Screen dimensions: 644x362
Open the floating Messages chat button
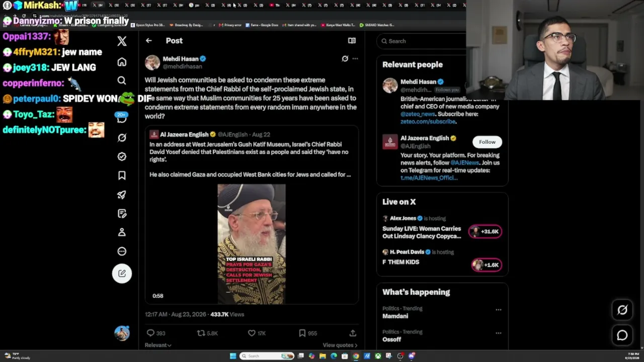pos(622,335)
